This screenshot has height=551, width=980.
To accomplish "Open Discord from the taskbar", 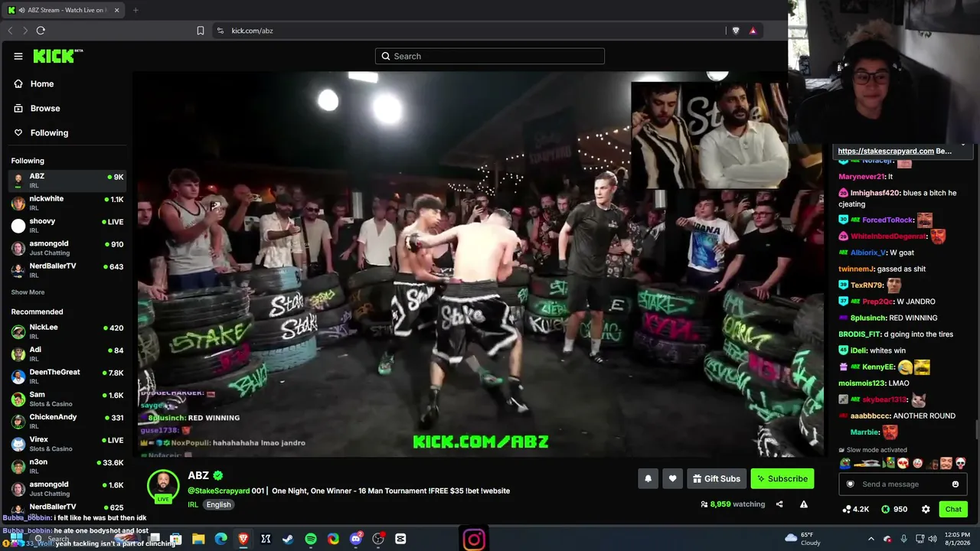I will click(x=356, y=540).
